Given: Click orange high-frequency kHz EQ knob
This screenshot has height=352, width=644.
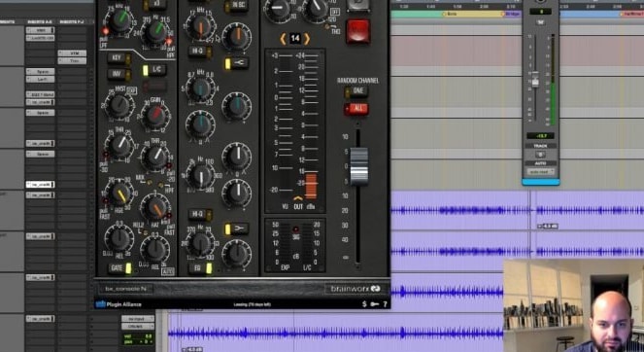Looking at the screenshot, I should click(200, 27).
